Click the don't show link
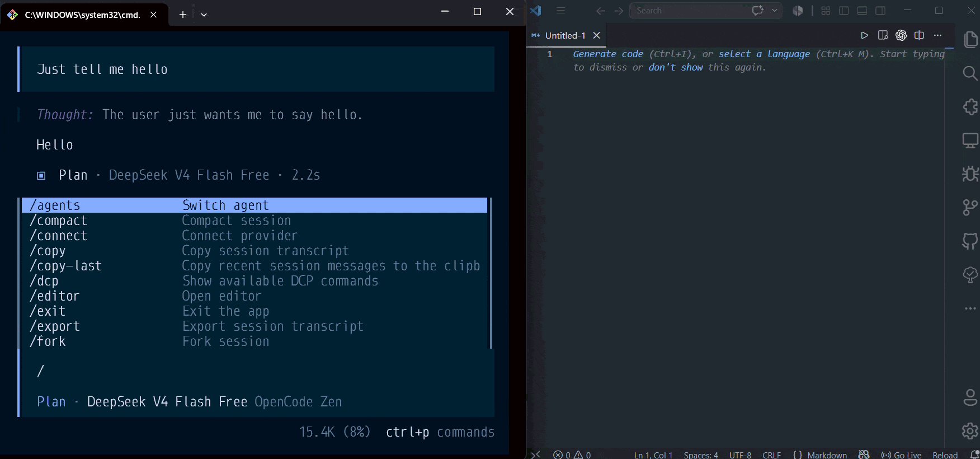Screen dimensions: 980x459 (676, 67)
